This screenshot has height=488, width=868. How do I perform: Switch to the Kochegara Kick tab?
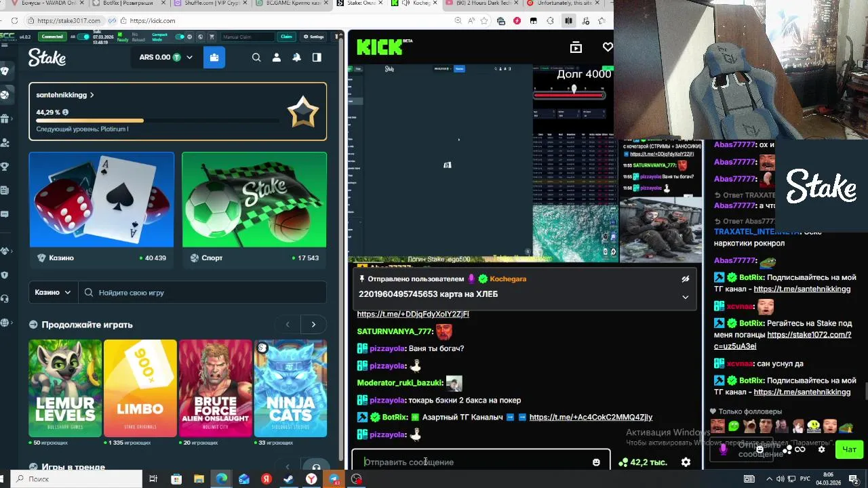click(416, 3)
